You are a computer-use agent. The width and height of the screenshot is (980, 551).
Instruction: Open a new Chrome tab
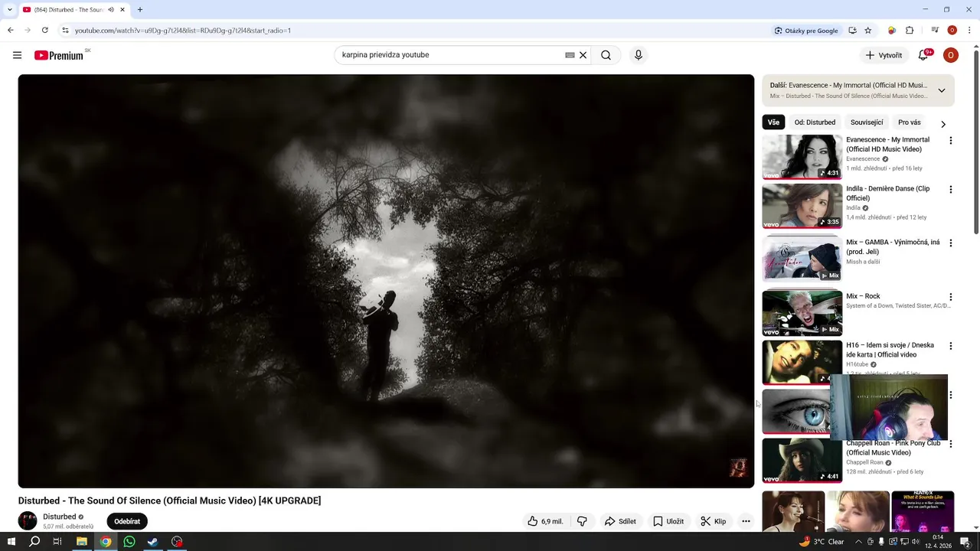point(139,10)
